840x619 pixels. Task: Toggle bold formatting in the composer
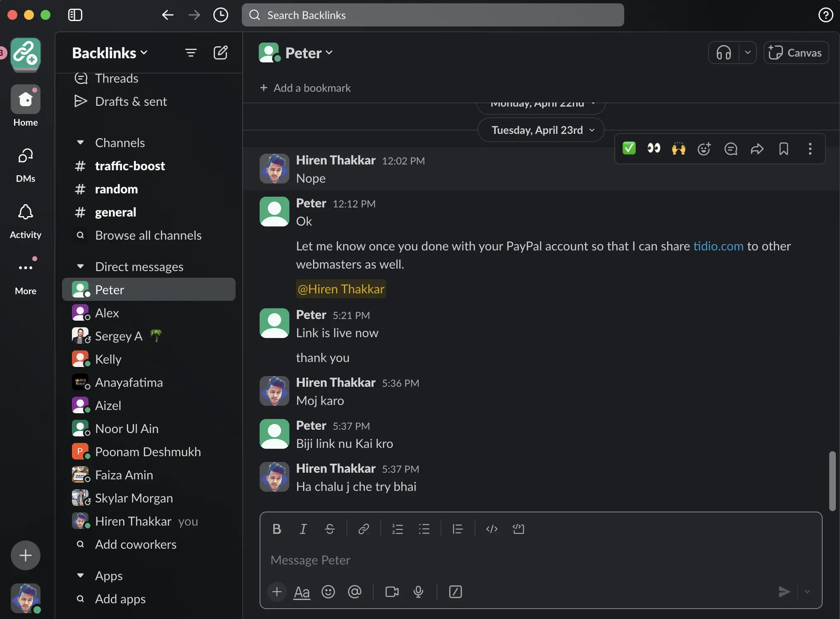coord(277,529)
